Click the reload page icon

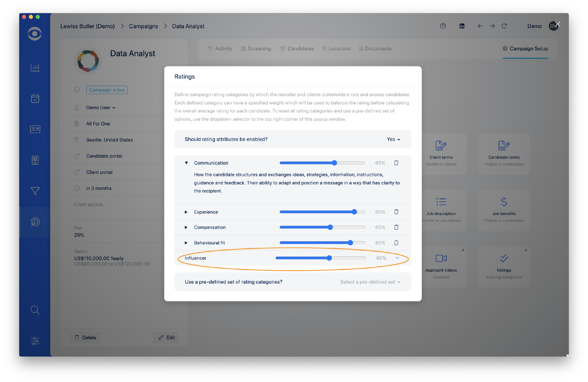click(504, 26)
